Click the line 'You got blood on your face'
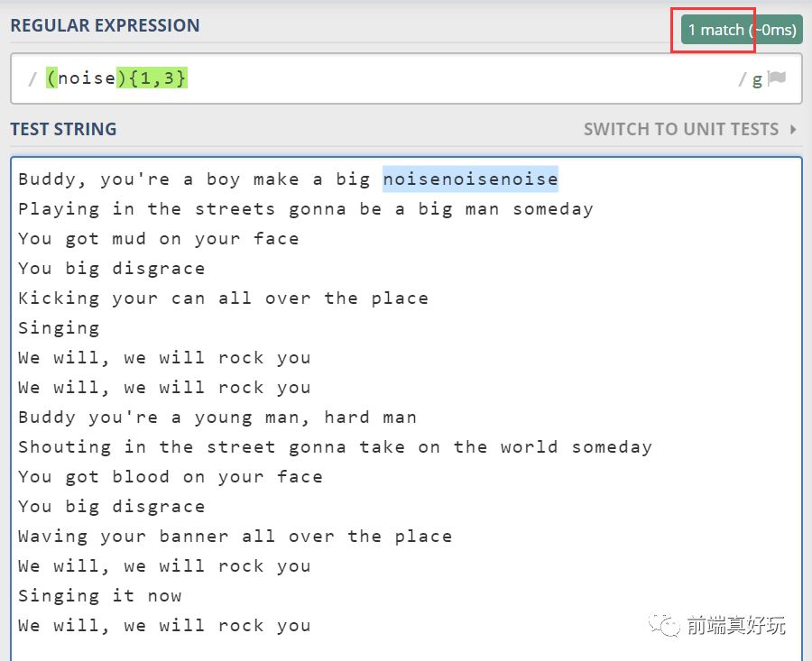Image resolution: width=812 pixels, height=661 pixels. (x=171, y=477)
